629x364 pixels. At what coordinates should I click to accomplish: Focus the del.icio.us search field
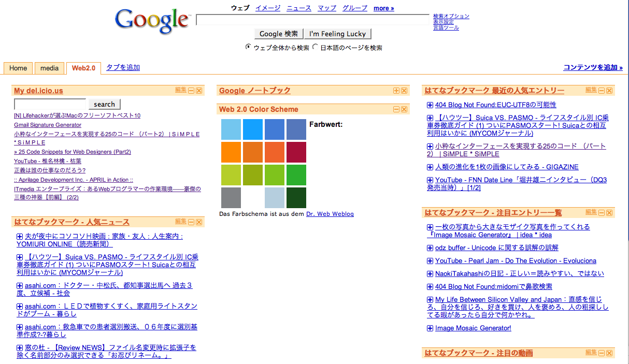(50, 104)
